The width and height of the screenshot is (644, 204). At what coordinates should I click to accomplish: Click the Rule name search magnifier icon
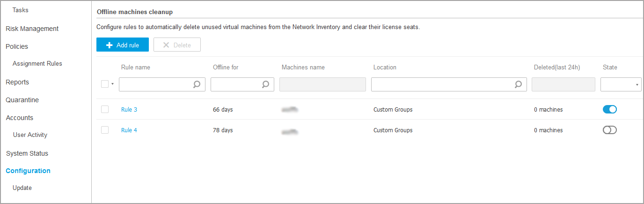(x=197, y=84)
